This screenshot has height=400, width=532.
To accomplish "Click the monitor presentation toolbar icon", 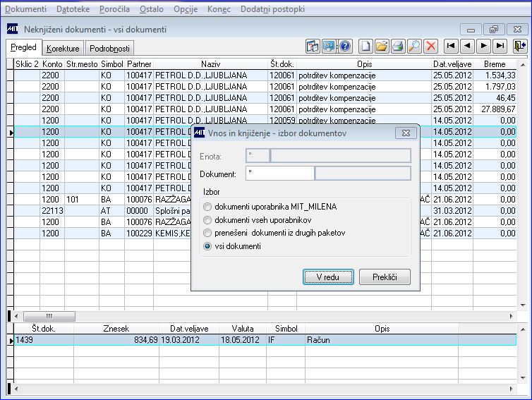I will tap(328, 46).
